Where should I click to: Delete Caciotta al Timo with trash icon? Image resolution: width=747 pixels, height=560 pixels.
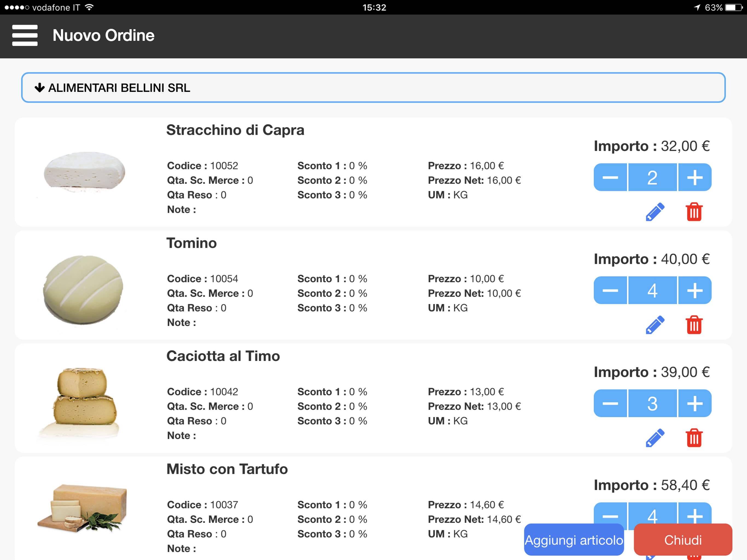coord(694,438)
